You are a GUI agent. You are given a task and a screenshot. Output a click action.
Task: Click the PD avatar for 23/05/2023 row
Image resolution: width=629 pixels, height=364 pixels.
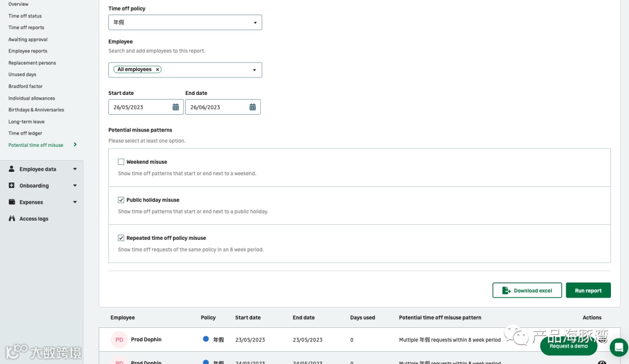[119, 340]
